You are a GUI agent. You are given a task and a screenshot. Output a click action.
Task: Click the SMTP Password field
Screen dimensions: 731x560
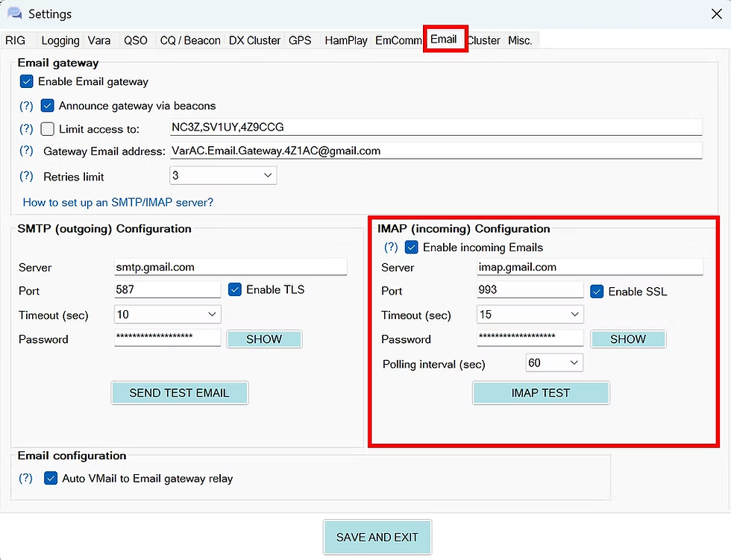coord(167,337)
